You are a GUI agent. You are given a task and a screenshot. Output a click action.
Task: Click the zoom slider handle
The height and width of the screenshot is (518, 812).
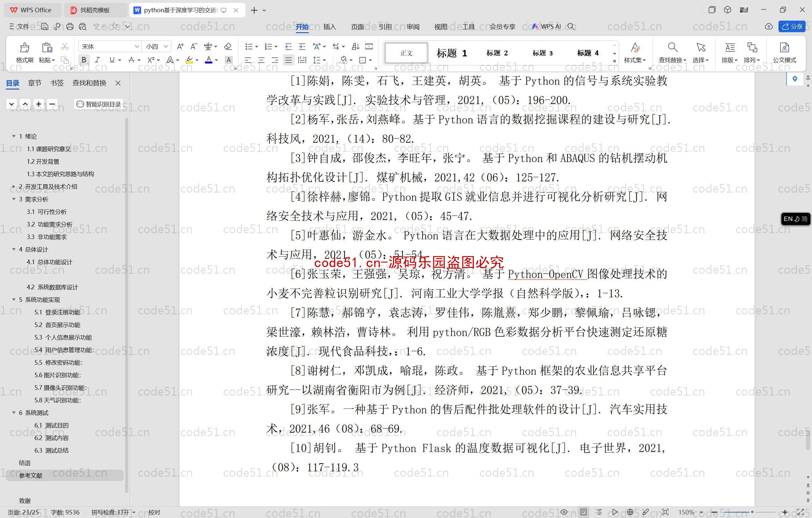pos(752,512)
